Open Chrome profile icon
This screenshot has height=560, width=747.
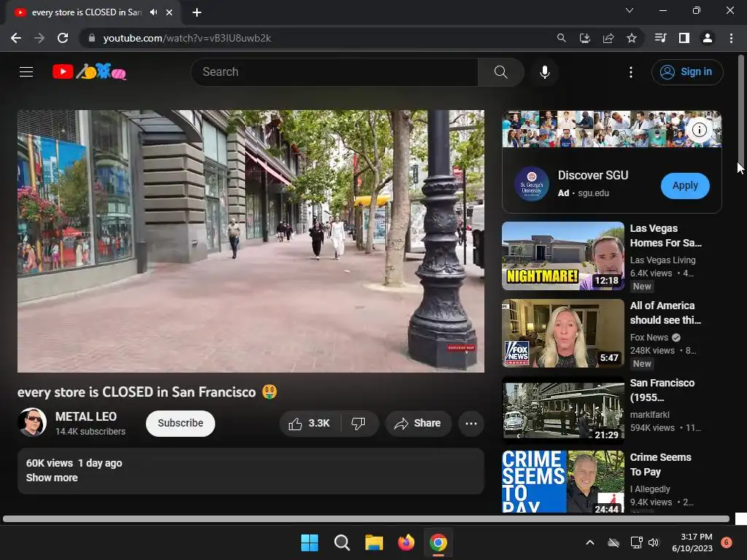(708, 38)
